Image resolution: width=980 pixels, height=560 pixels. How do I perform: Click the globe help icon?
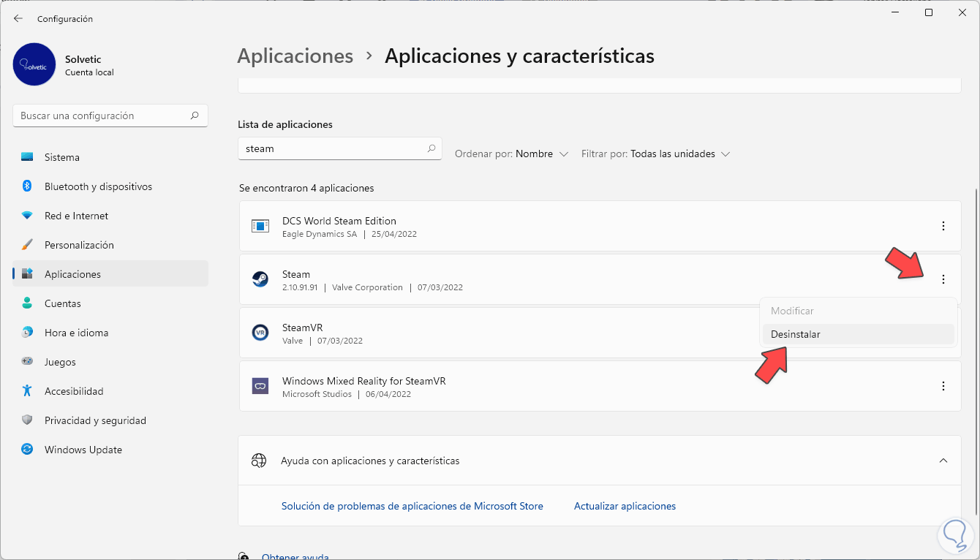click(259, 461)
